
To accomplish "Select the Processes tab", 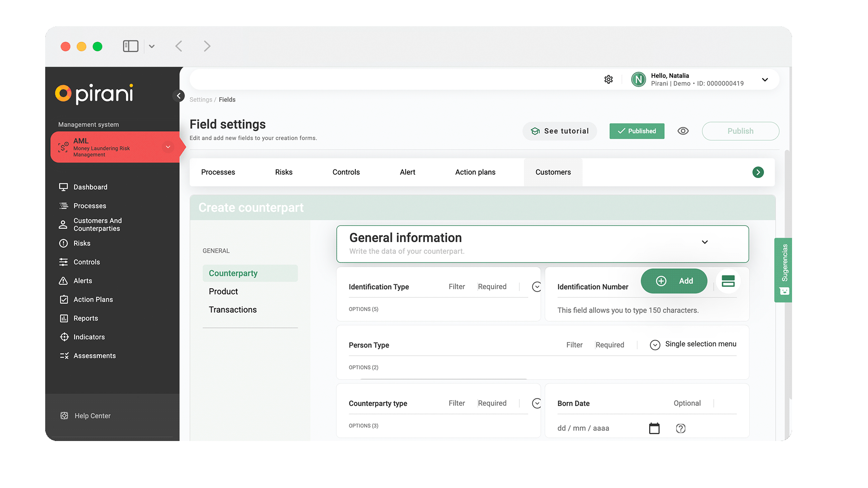I will tap(218, 172).
